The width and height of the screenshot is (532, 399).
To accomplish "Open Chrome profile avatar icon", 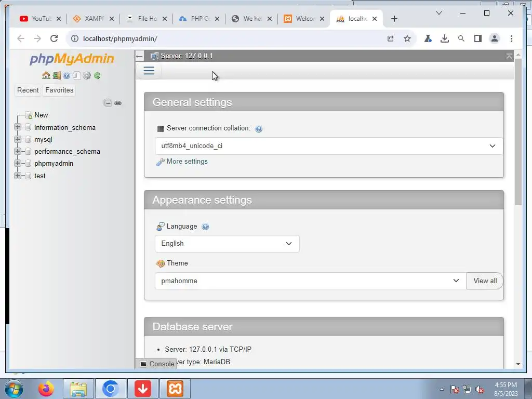I will pyautogui.click(x=495, y=38).
